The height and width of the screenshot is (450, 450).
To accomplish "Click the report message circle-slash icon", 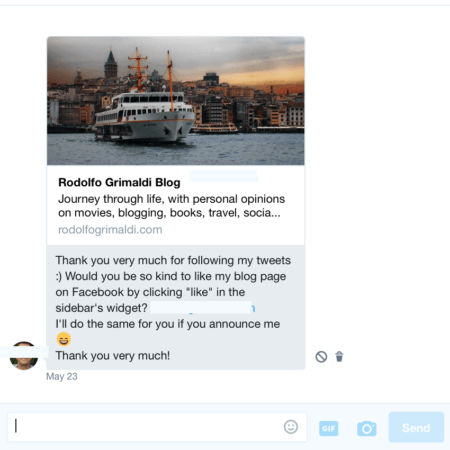I will click(321, 357).
